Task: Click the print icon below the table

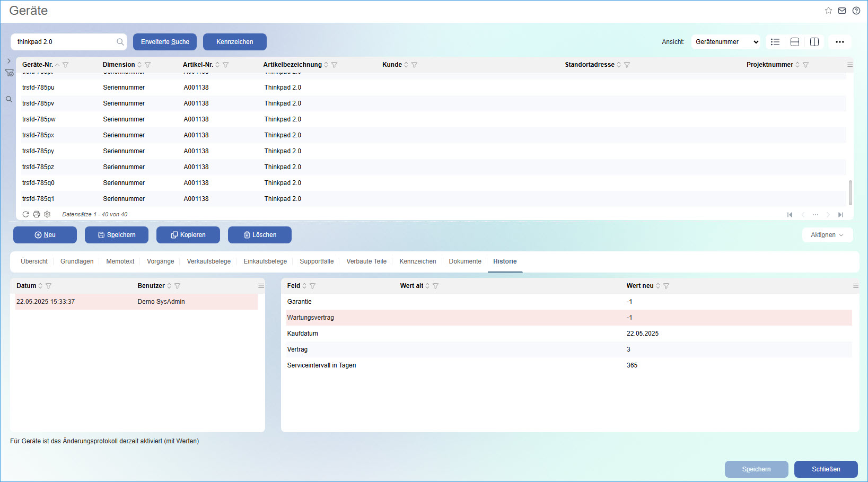Action: point(37,214)
